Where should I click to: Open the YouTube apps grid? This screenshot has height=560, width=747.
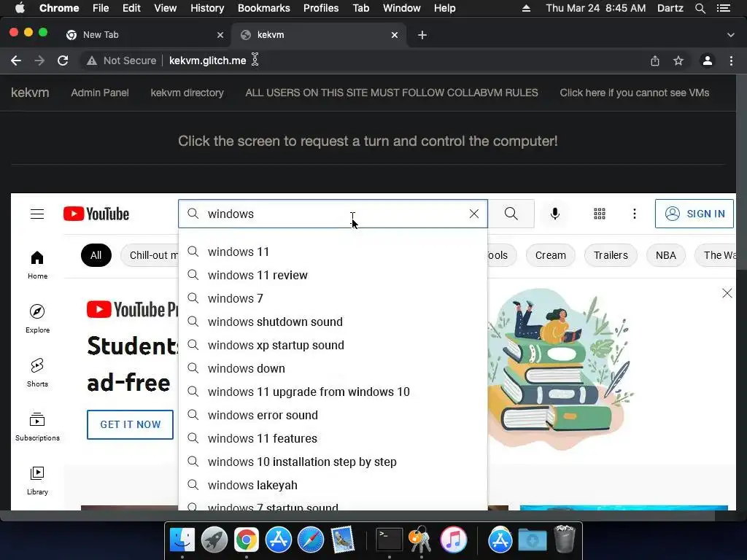[x=600, y=214]
